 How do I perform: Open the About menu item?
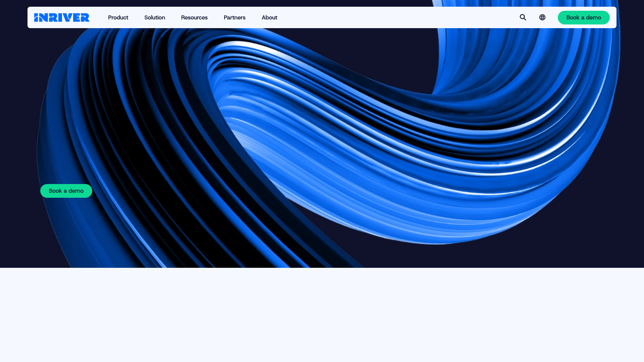click(269, 17)
